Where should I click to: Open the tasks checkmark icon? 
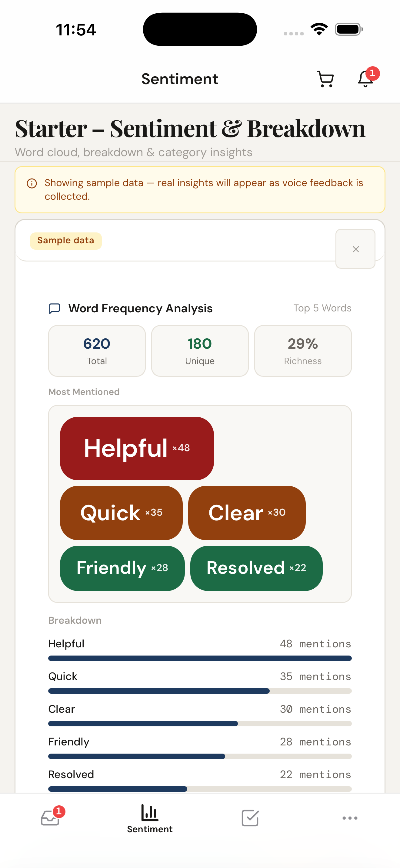pos(250,817)
